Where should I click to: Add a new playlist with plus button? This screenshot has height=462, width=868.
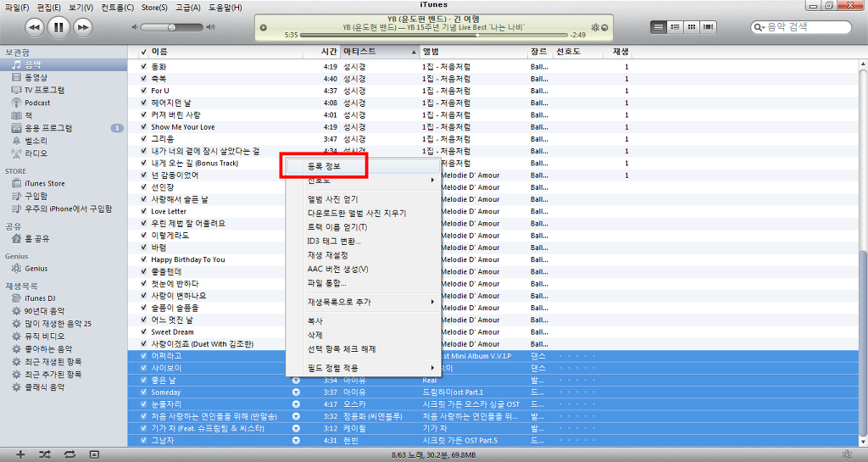[20, 454]
